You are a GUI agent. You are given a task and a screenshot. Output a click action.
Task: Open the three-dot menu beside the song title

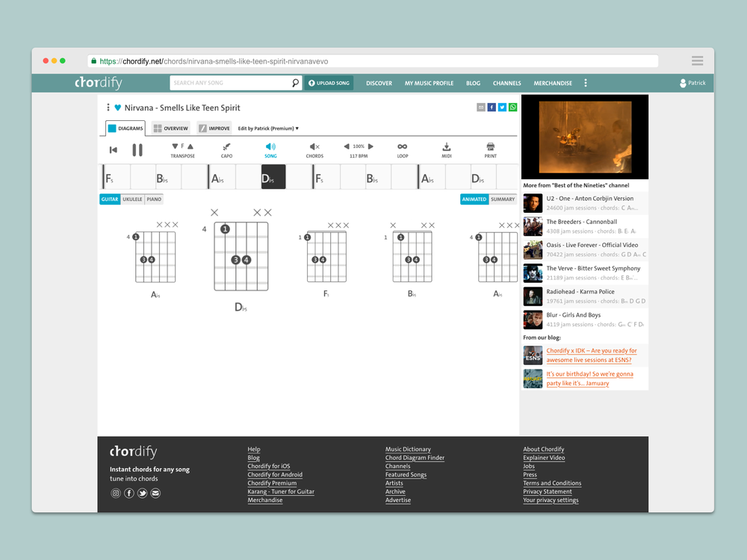(x=108, y=108)
